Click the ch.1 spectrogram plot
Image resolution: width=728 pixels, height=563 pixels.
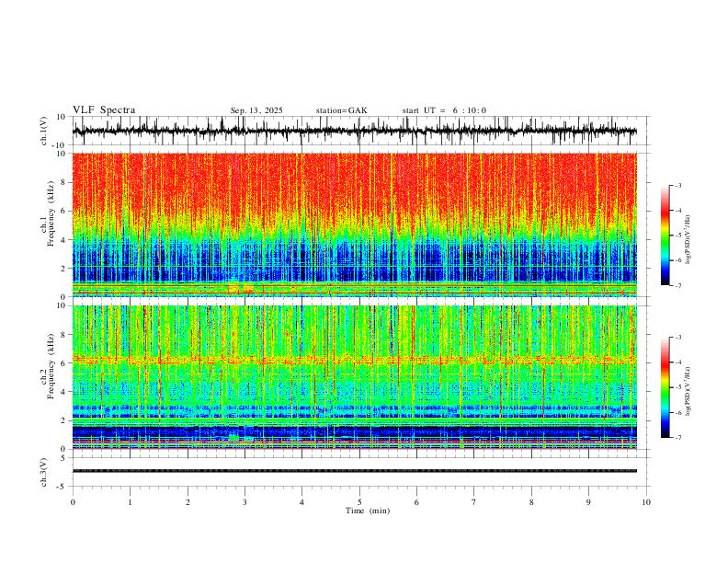coord(354,224)
